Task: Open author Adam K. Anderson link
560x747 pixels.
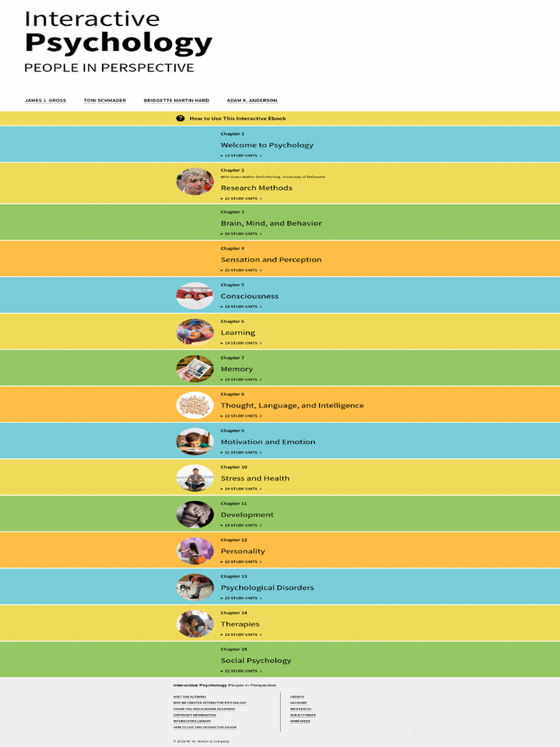Action: click(252, 101)
